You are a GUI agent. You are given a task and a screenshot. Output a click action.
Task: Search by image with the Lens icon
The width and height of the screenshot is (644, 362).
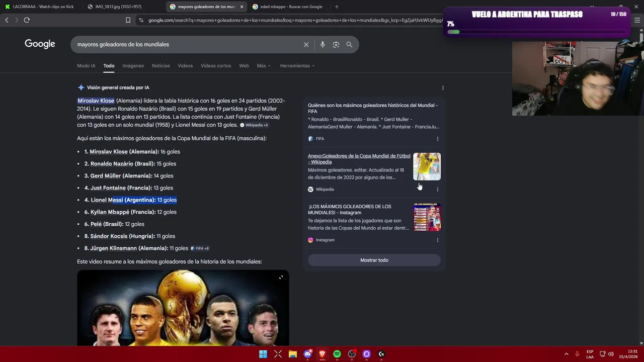(336, 44)
